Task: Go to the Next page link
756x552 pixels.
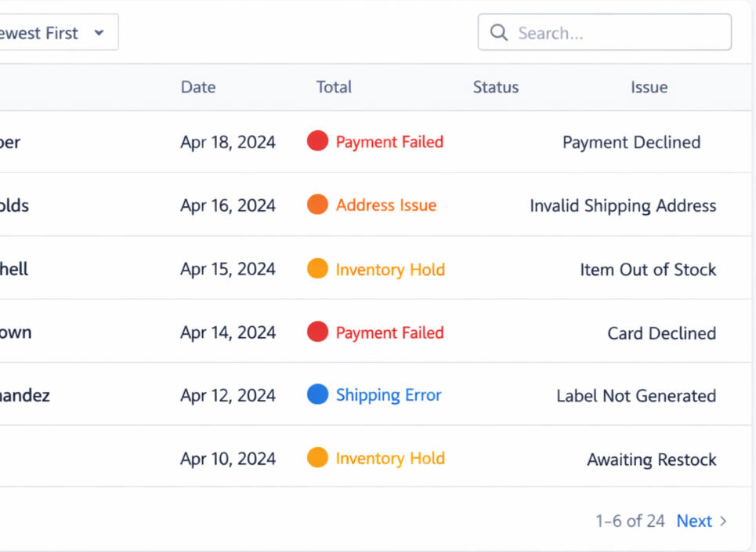Action: tap(694, 521)
